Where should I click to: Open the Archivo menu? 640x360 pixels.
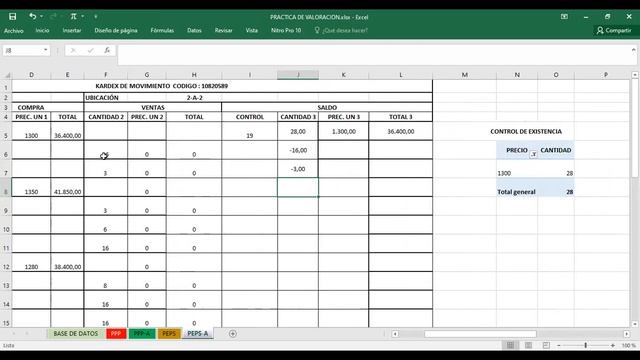(14, 31)
